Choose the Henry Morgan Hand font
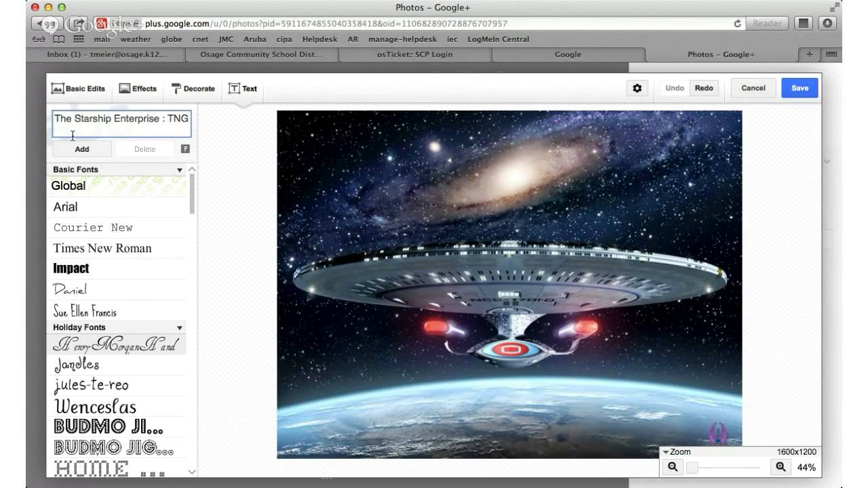This screenshot has width=868, height=488. coord(117,345)
